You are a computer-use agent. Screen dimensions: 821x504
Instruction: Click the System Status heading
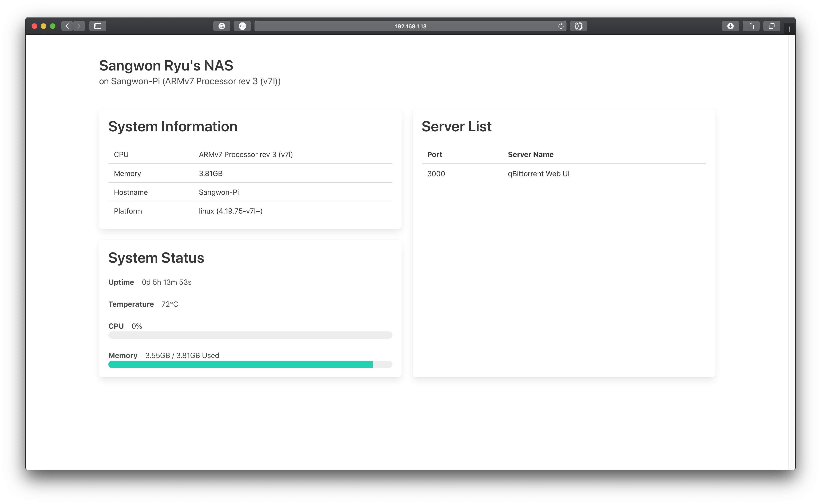[x=156, y=258]
